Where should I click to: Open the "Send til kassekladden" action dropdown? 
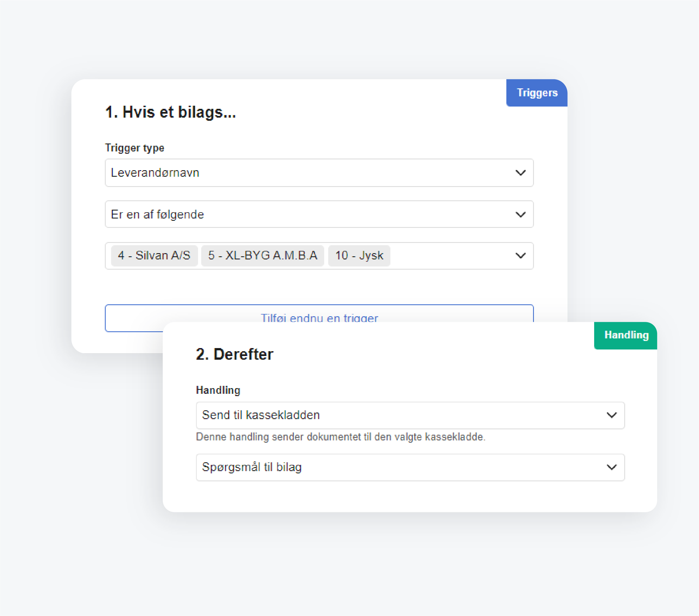tap(410, 415)
